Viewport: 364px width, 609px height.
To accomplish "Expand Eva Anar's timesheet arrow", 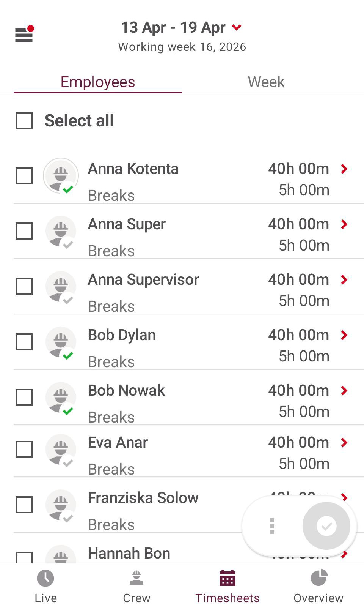I will [x=344, y=443].
